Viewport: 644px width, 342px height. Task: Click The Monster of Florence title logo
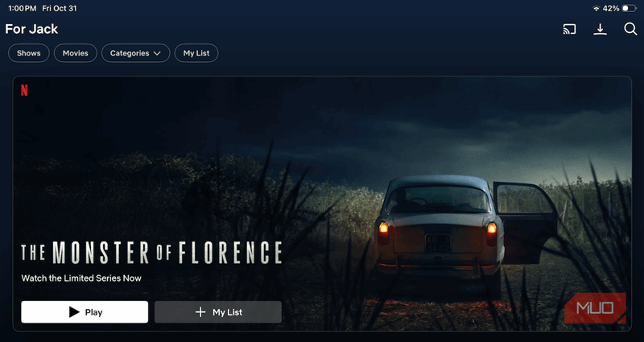point(151,253)
